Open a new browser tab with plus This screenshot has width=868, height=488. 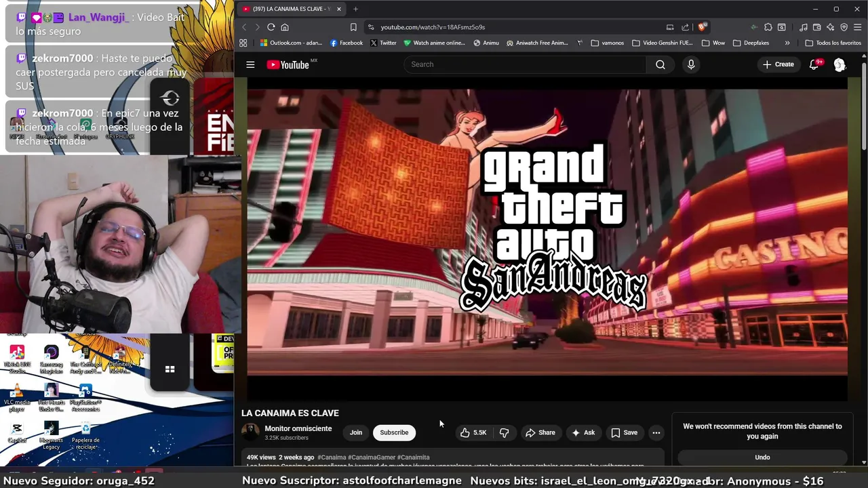(355, 9)
